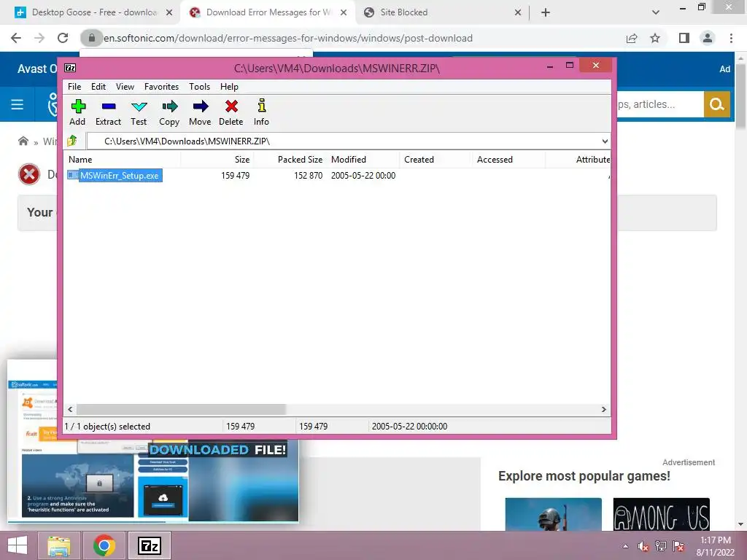Click Softonic home breadcrumb icon
The image size is (747, 560).
[23, 141]
